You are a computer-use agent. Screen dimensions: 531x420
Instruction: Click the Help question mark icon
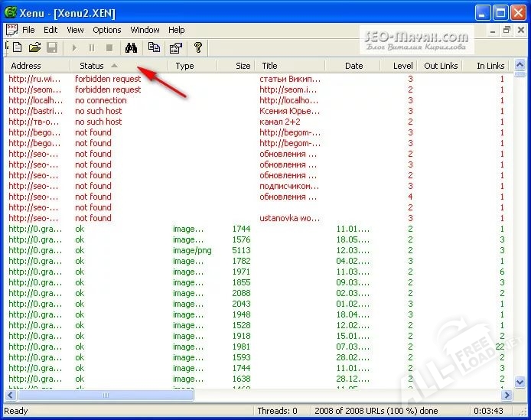tap(198, 47)
